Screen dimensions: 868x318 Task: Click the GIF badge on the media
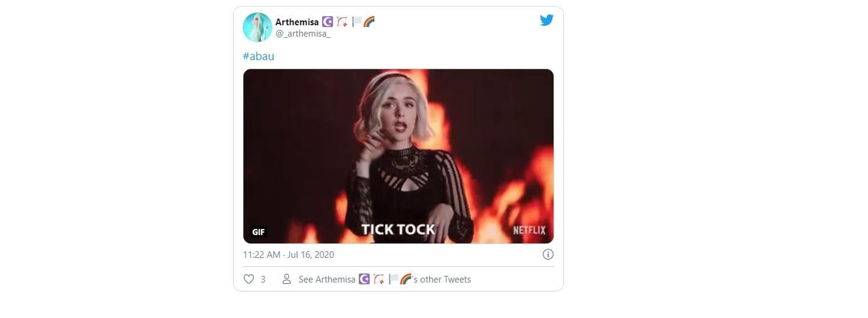259,232
